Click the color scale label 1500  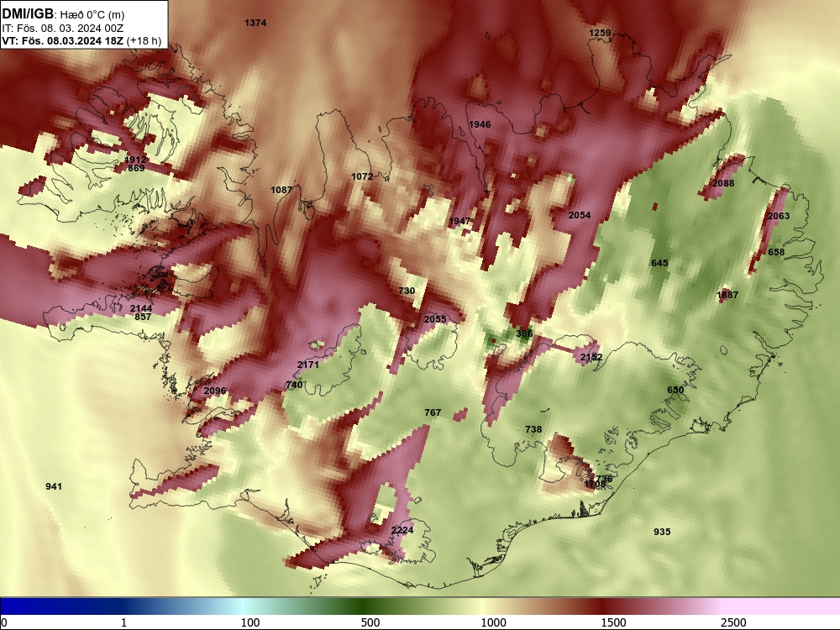(x=613, y=622)
